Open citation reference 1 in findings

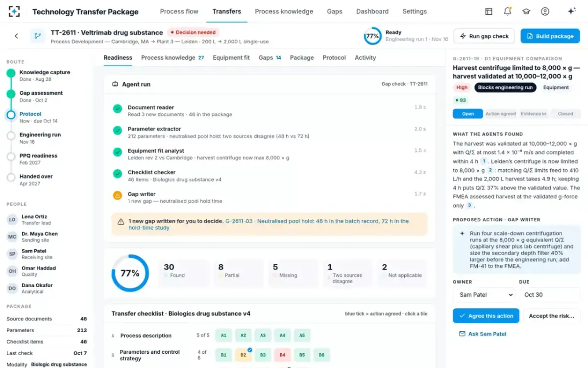(x=484, y=161)
